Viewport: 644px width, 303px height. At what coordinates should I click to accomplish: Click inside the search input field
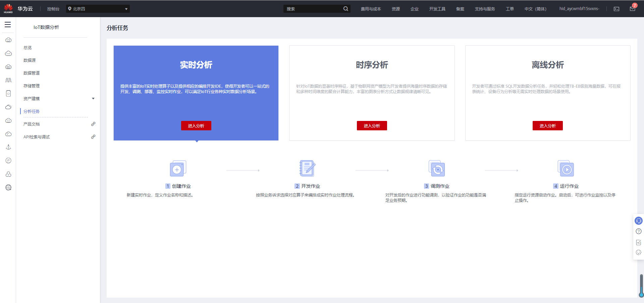coord(312,8)
